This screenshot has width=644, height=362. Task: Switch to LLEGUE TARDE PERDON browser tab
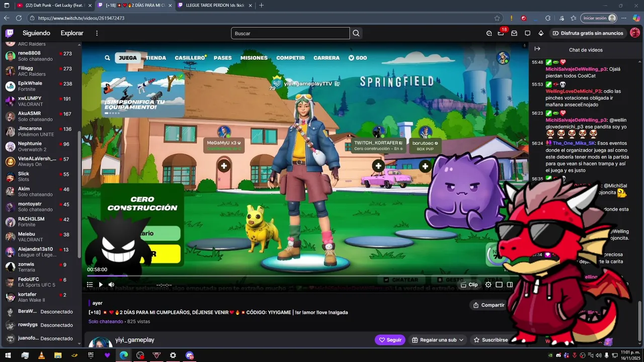215,5
